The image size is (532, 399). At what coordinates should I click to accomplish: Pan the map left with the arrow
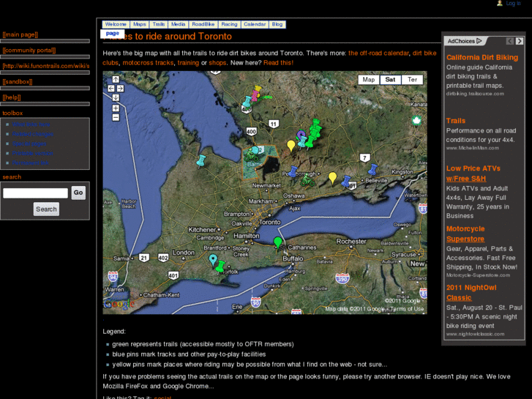pyautogui.click(x=110, y=89)
